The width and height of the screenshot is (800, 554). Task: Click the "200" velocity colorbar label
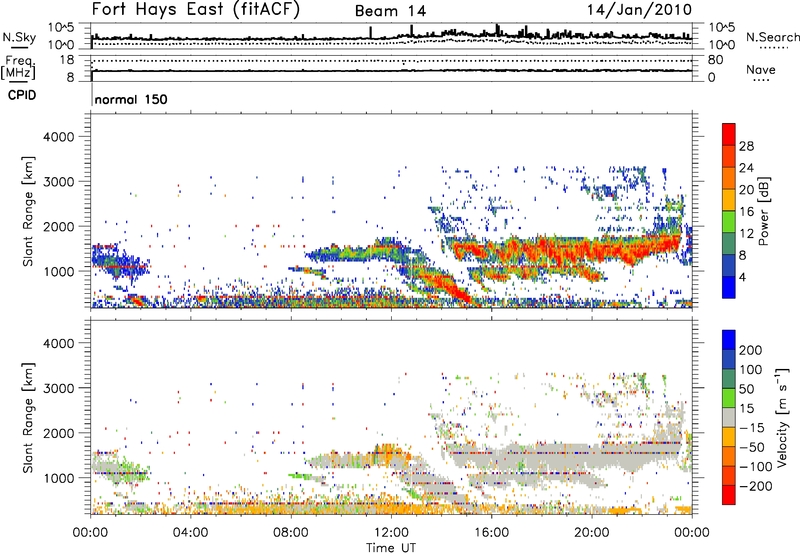coord(751,350)
